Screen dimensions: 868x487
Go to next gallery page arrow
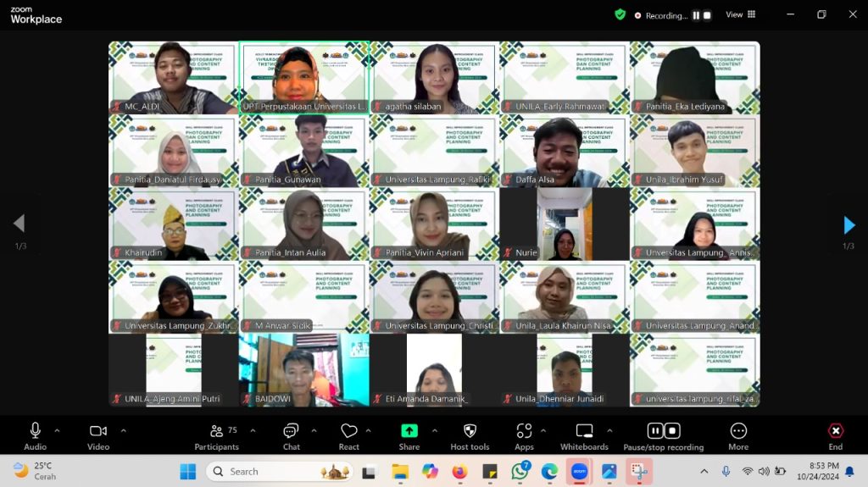(849, 224)
